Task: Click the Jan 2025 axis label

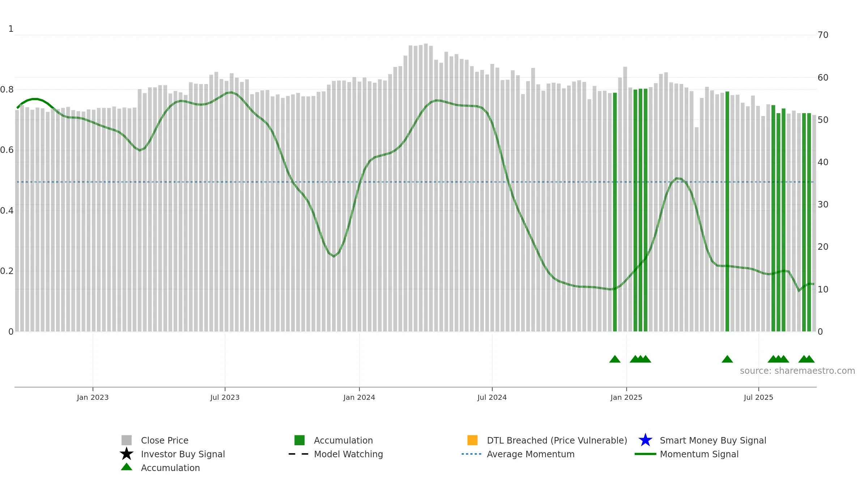Action: 626,398
